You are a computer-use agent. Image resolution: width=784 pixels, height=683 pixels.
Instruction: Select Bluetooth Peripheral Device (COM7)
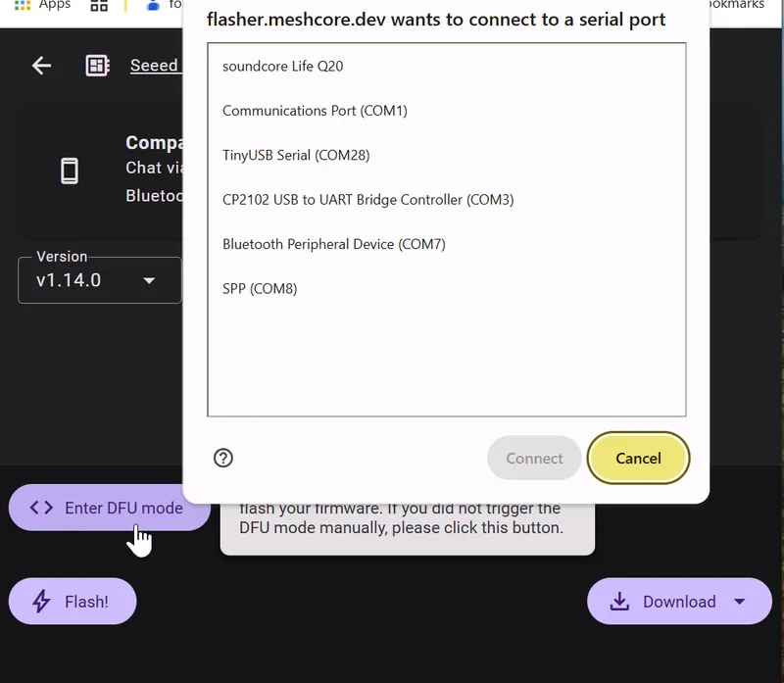(x=333, y=244)
